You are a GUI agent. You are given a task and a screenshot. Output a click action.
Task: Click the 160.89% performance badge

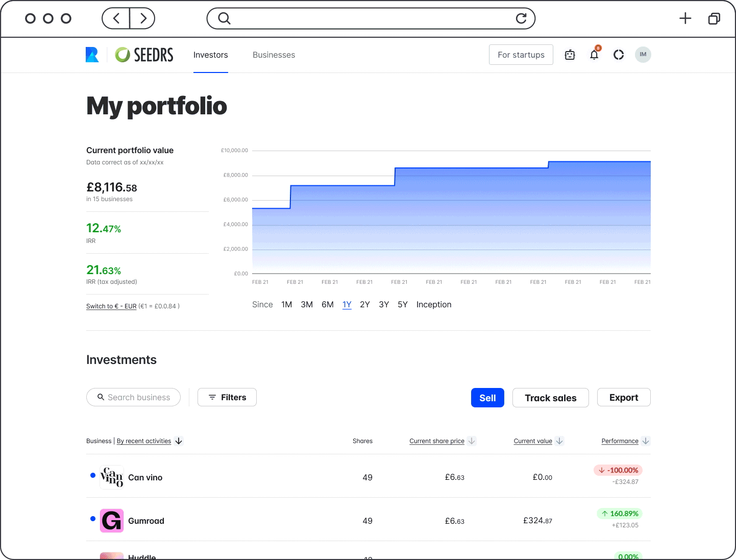(620, 514)
